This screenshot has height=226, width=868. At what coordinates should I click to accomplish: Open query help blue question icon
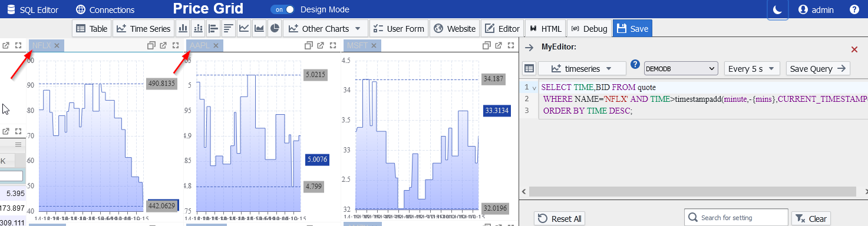click(635, 65)
